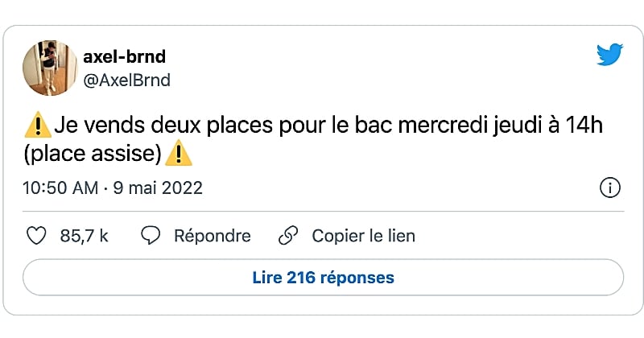This screenshot has width=644, height=338.
Task: Open the tweet info circle icon
Action: tap(609, 188)
